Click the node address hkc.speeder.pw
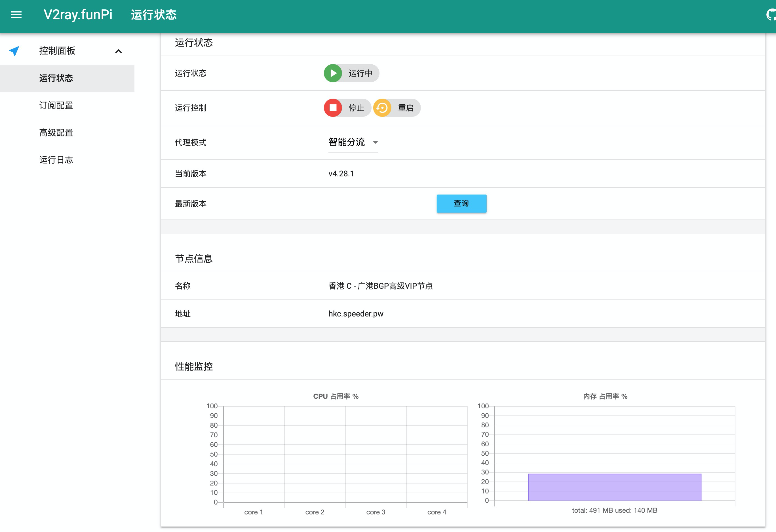Viewport: 776px width, 532px height. click(356, 314)
